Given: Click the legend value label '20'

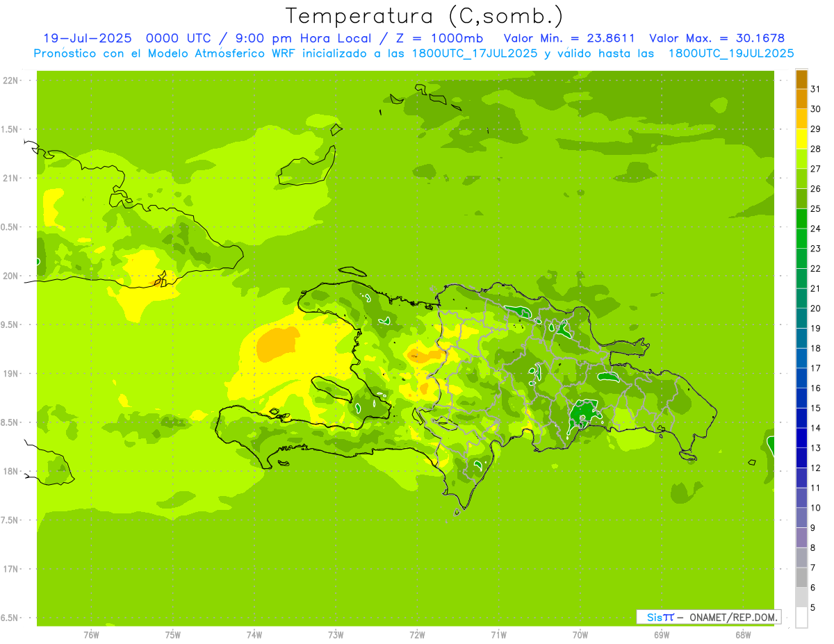Looking at the screenshot, I should coord(816,308).
